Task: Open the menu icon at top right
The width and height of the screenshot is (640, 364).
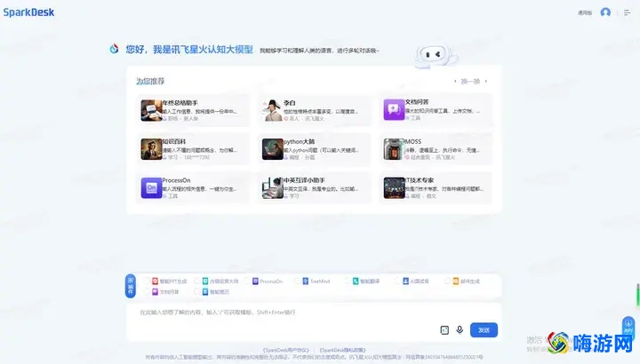Action: click(x=628, y=13)
